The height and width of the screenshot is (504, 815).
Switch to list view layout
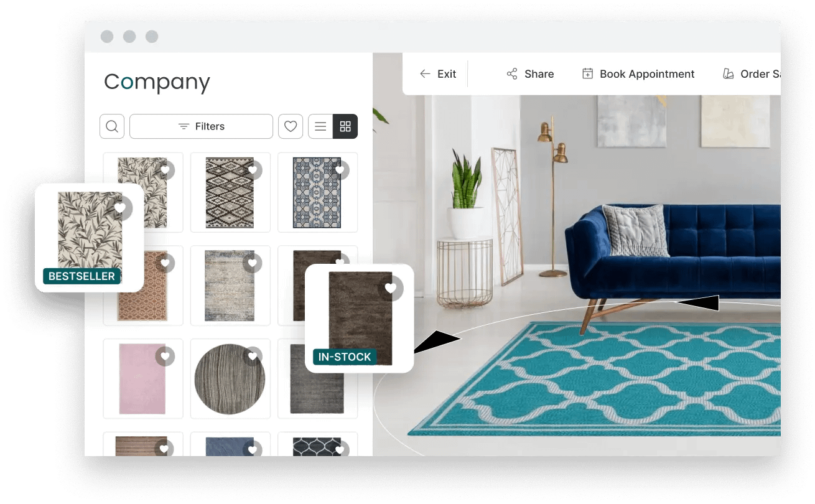tap(320, 126)
